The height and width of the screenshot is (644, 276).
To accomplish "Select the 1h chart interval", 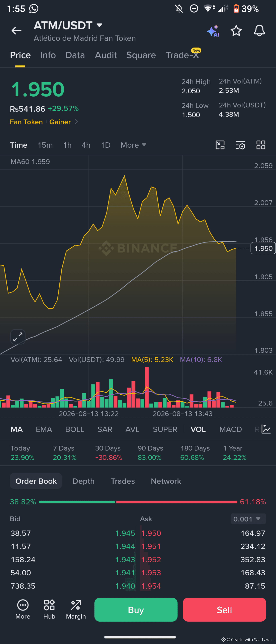I will coord(67,145).
